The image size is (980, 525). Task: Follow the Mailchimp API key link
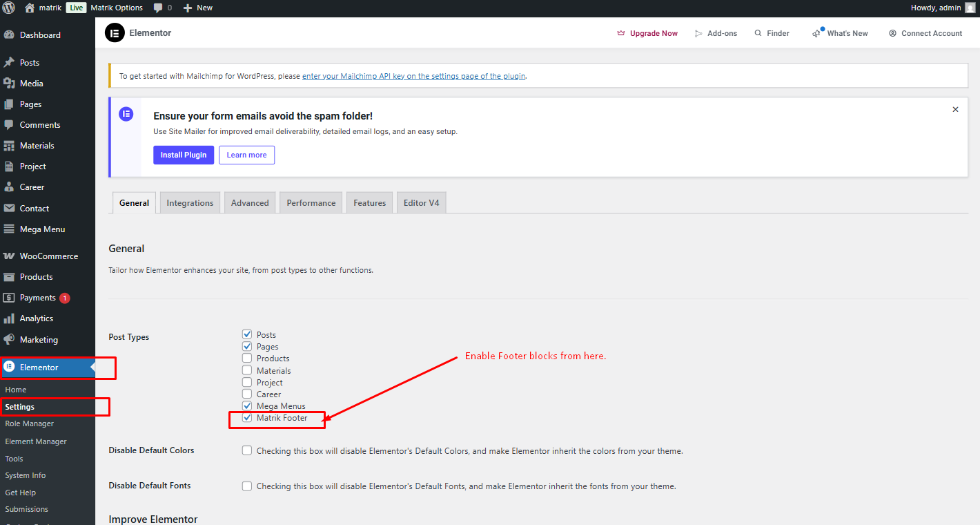pyautogui.click(x=414, y=76)
